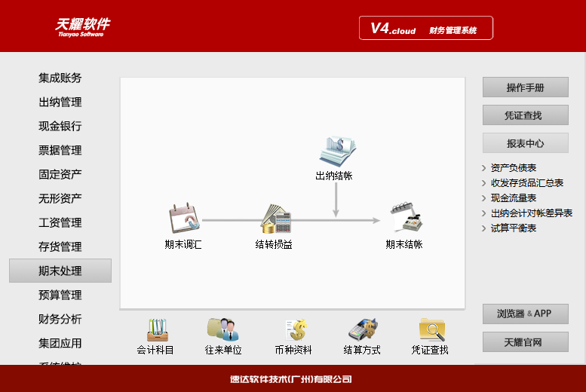586x392 pixels.
Task: Click the chevron beside 现金流量表
Action: tap(484, 198)
